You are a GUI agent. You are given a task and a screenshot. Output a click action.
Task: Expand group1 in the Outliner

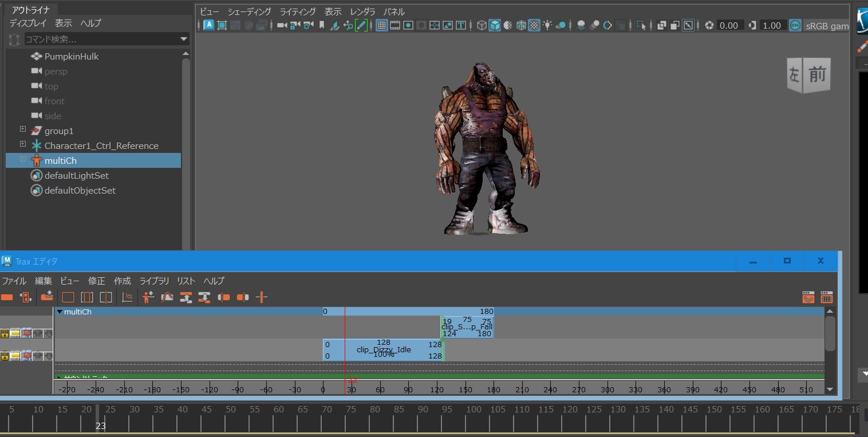pos(23,129)
